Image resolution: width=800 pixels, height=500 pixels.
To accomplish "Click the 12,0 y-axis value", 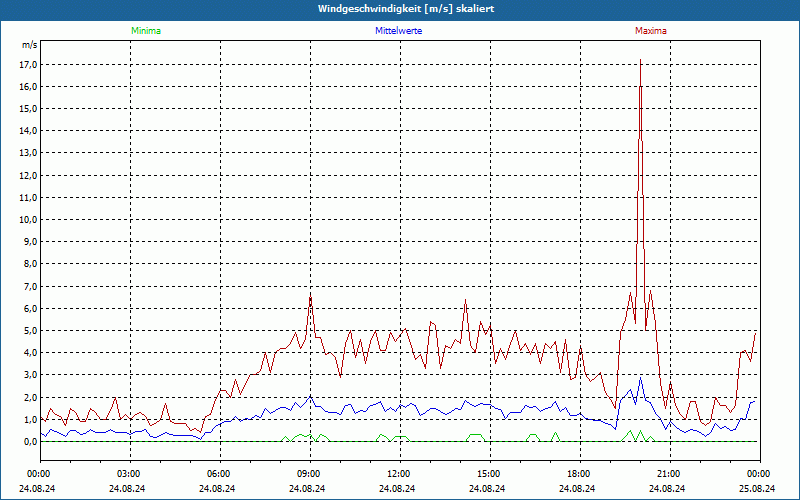I will click(x=29, y=176).
